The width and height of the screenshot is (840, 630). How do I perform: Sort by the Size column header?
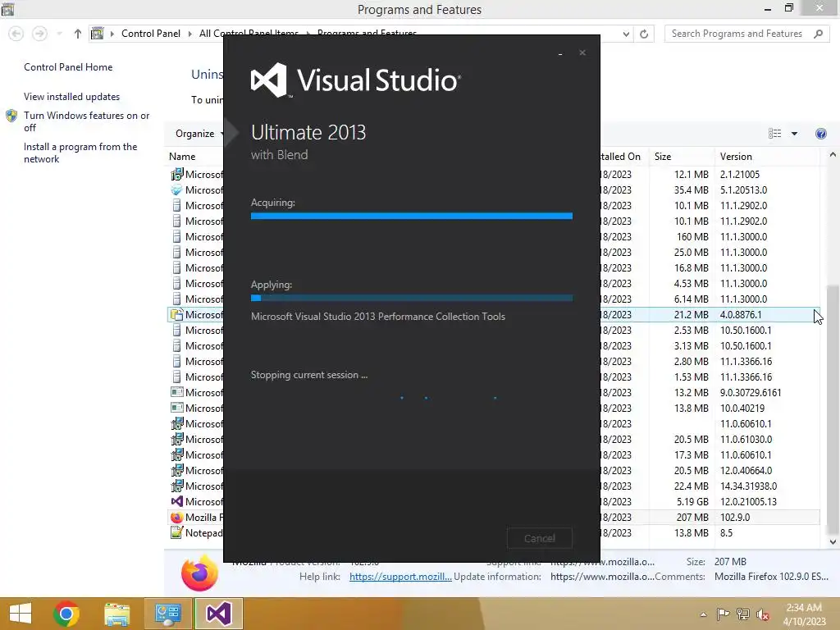click(x=663, y=157)
